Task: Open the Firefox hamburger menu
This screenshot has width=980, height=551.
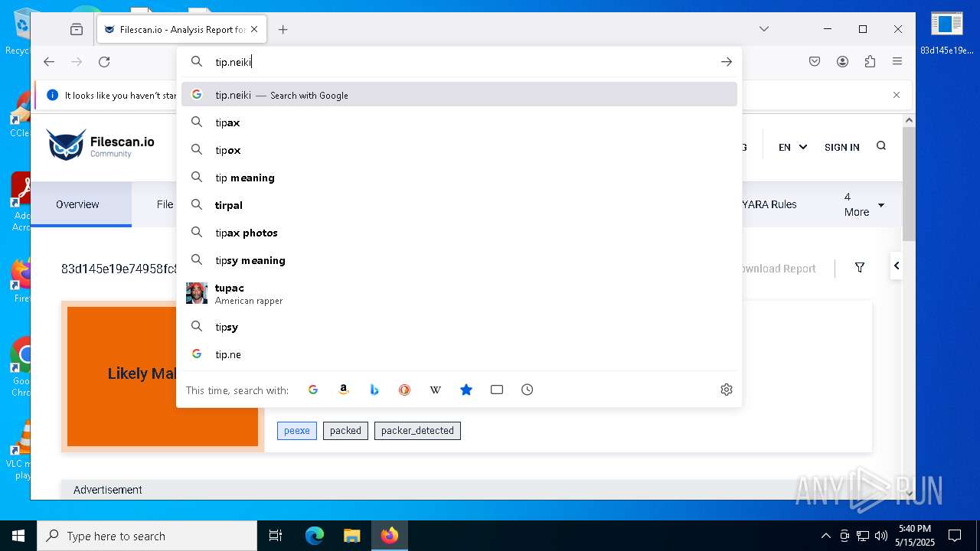Action: pos(897,62)
